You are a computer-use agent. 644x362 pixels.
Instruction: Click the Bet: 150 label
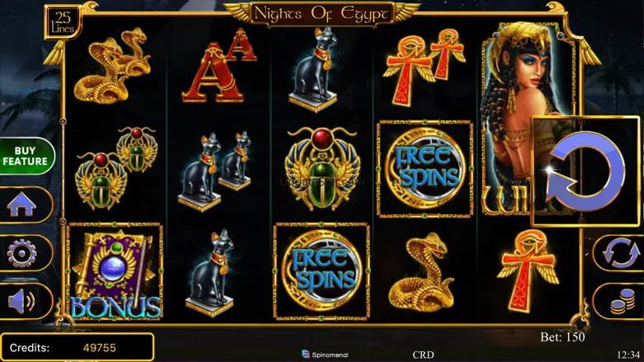click(562, 337)
